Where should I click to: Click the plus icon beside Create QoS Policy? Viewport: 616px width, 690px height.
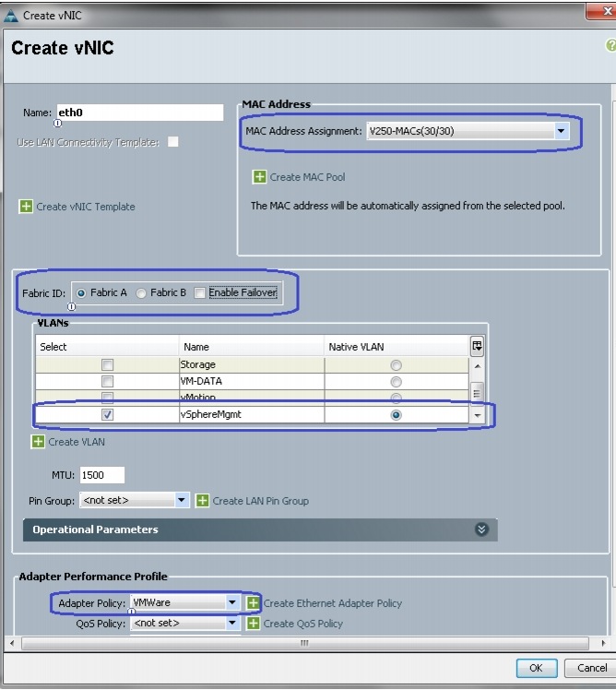[253, 623]
